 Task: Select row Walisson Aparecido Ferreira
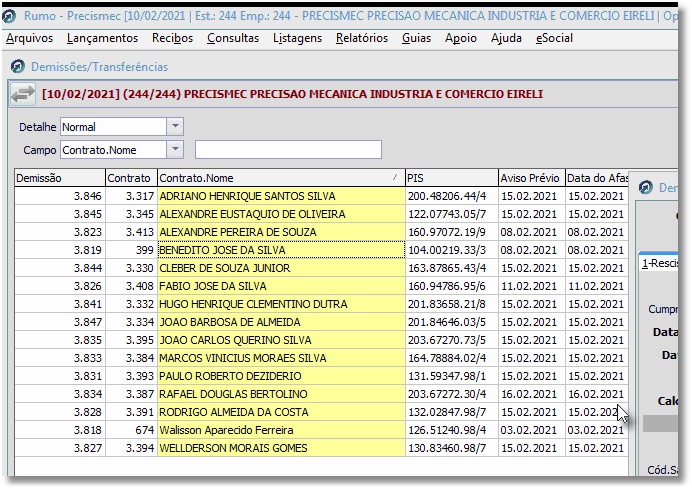pyautogui.click(x=321, y=430)
